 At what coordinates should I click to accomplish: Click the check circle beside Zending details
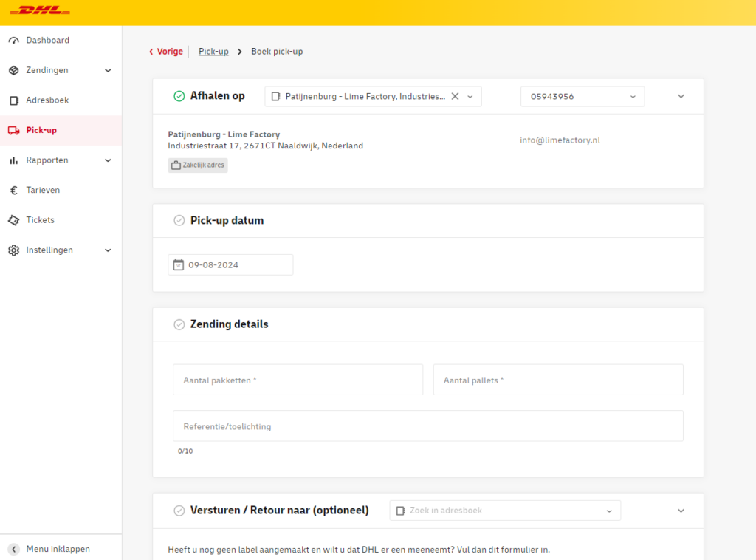tap(179, 324)
